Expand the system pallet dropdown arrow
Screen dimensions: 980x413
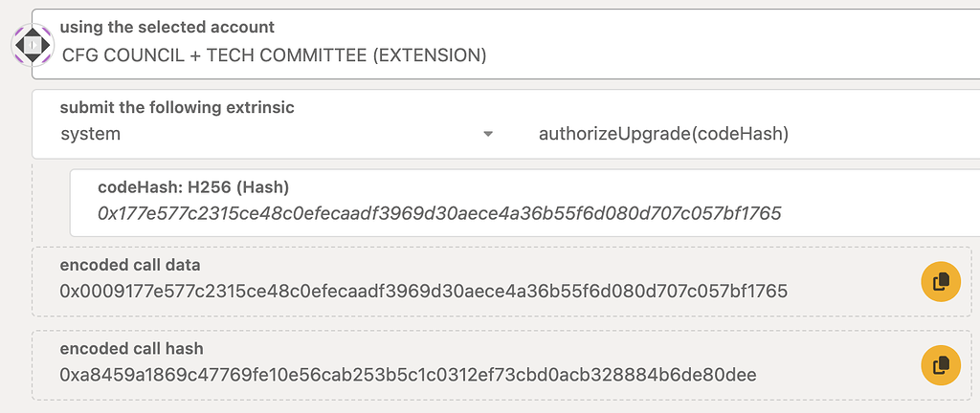[x=488, y=134]
